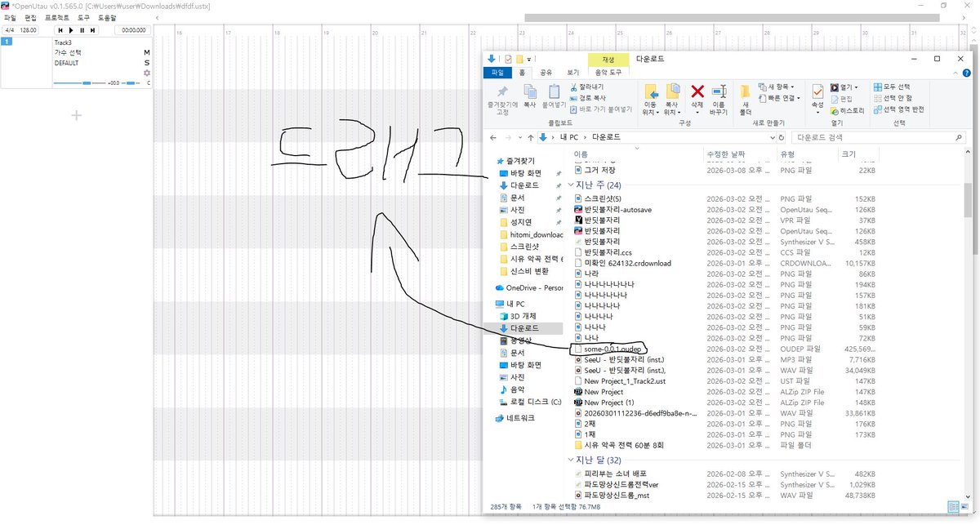Collapse the 지난 달 (32) group

(x=572, y=460)
